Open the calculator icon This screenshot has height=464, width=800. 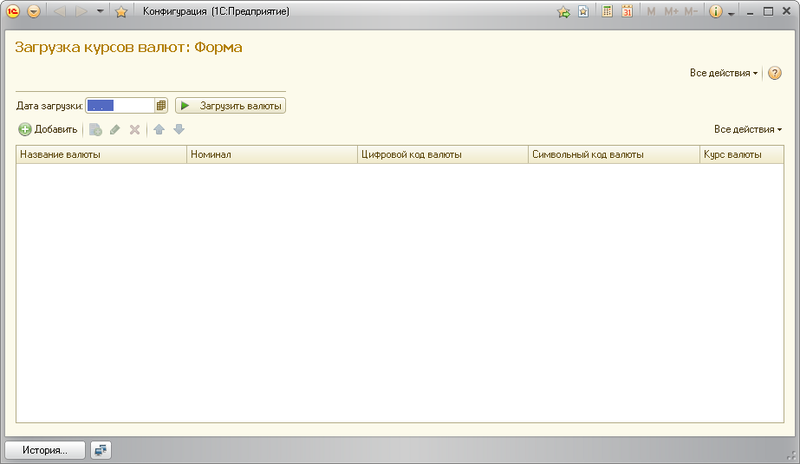point(607,11)
